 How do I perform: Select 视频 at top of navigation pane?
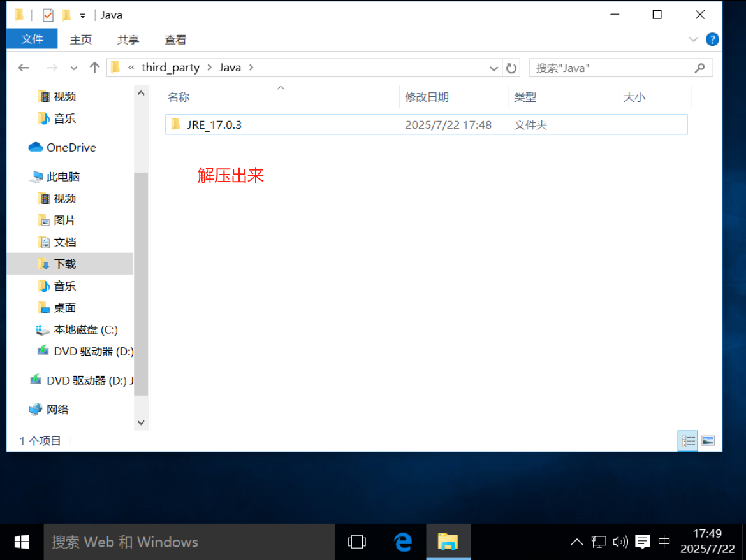pyautogui.click(x=64, y=96)
